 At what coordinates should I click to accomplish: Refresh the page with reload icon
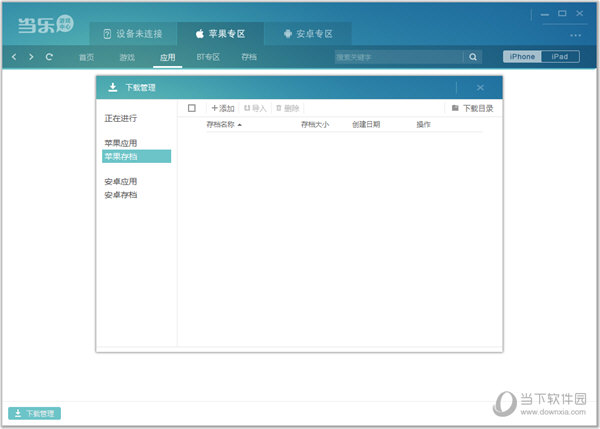pos(49,57)
